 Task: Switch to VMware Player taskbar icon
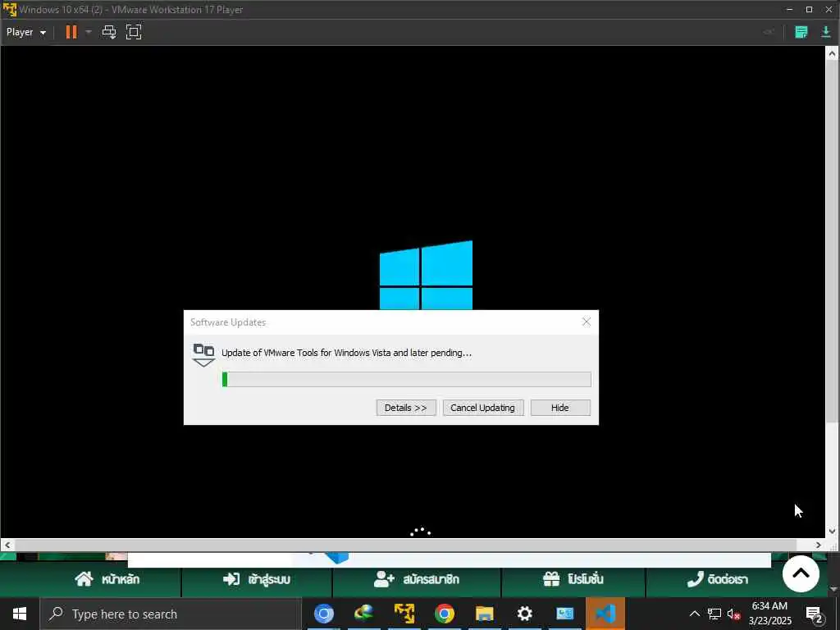(x=404, y=614)
